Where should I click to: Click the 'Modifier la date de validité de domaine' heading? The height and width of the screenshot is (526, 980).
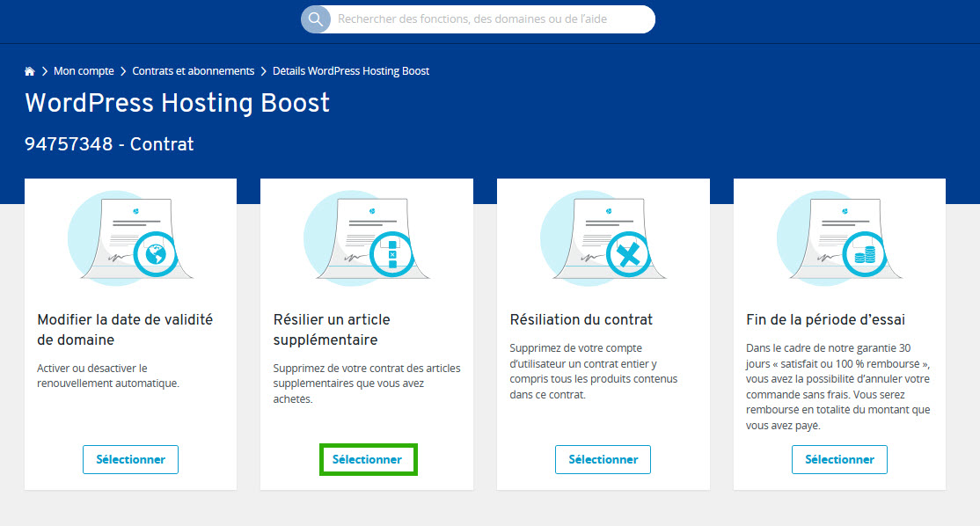point(125,330)
